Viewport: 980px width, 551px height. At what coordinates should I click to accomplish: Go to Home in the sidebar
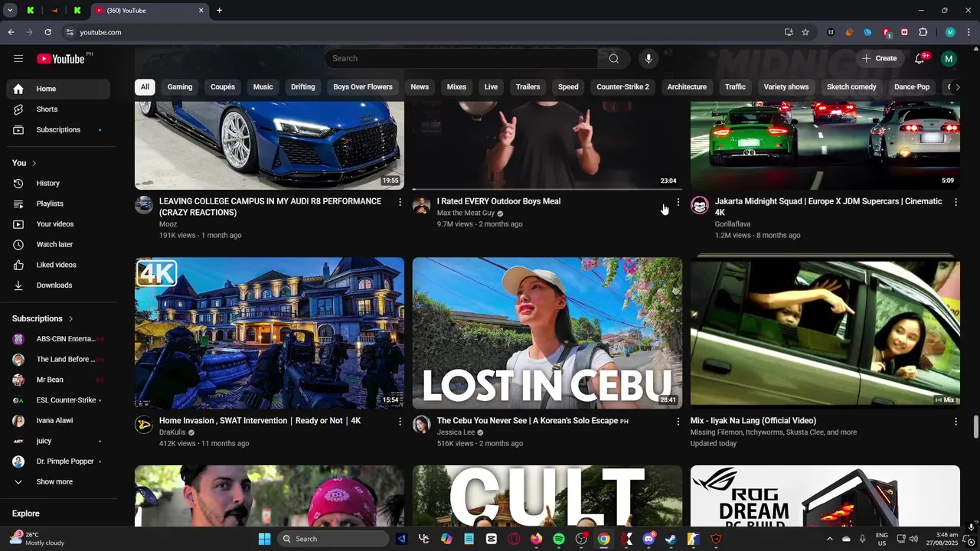pos(58,89)
